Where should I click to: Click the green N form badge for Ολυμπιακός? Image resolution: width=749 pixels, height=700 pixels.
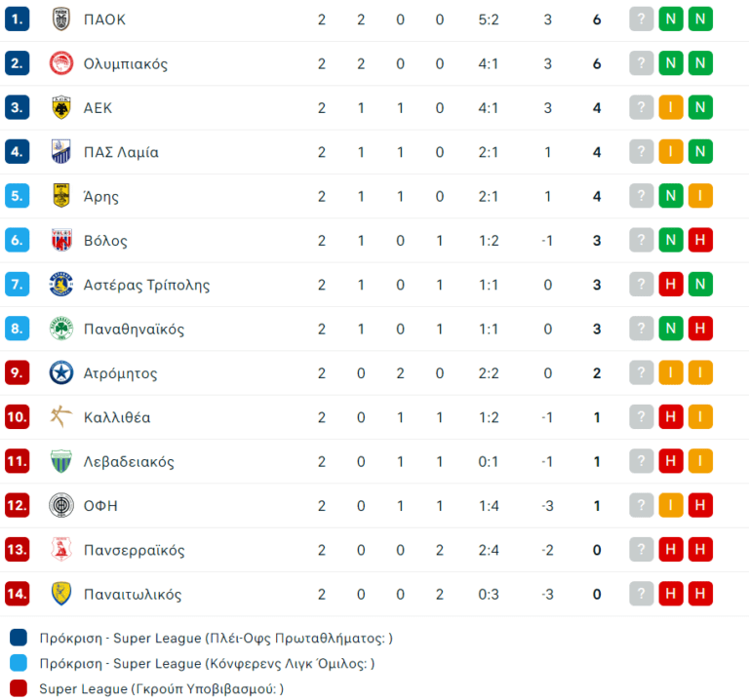pyautogui.click(x=670, y=64)
